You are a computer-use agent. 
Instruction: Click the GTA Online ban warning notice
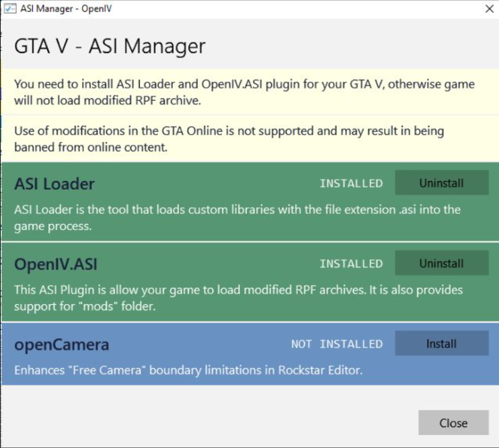229,139
